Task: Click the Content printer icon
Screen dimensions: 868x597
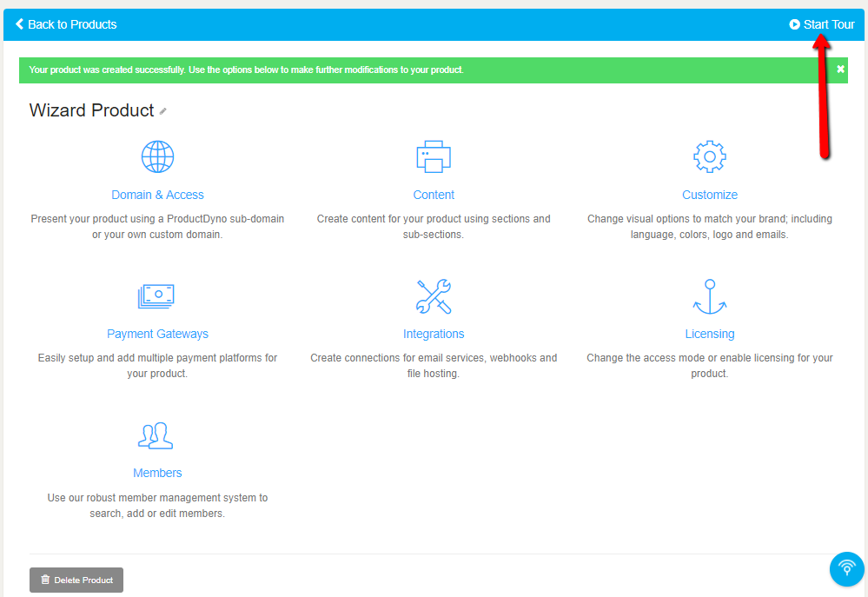Action: (434, 156)
